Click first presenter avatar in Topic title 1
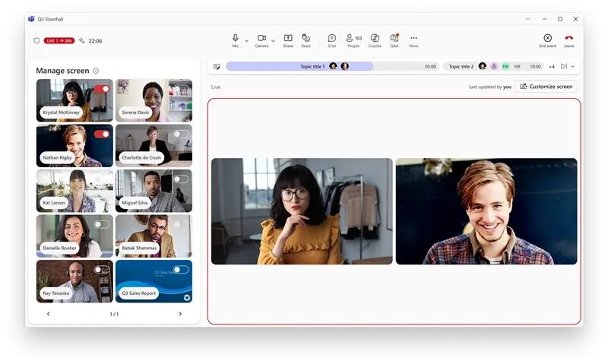608x364 pixels. point(333,66)
